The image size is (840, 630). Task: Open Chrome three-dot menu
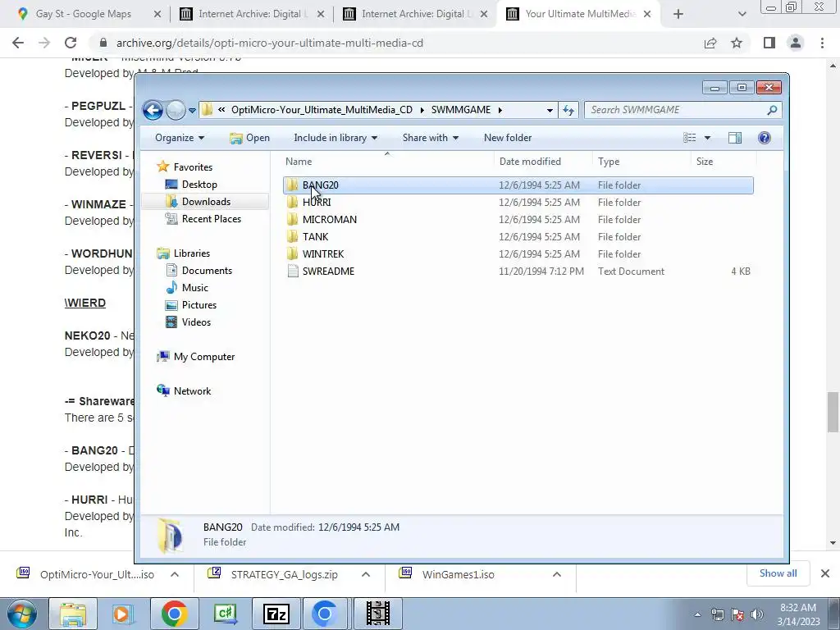click(x=822, y=43)
